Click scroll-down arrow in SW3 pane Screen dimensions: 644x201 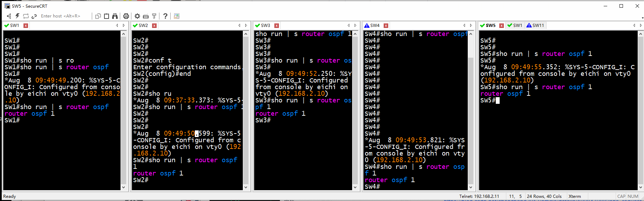pos(355,187)
